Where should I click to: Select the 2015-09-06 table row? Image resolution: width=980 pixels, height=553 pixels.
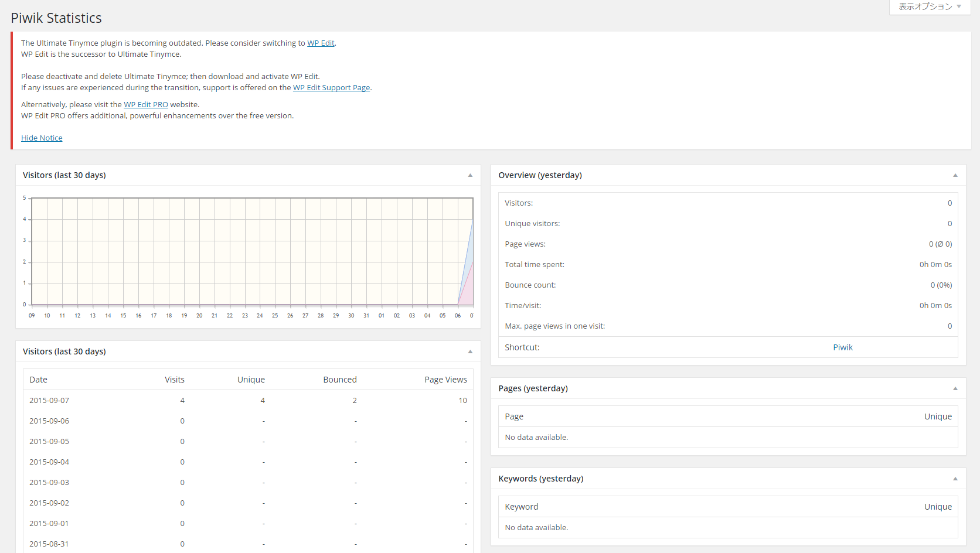point(248,421)
